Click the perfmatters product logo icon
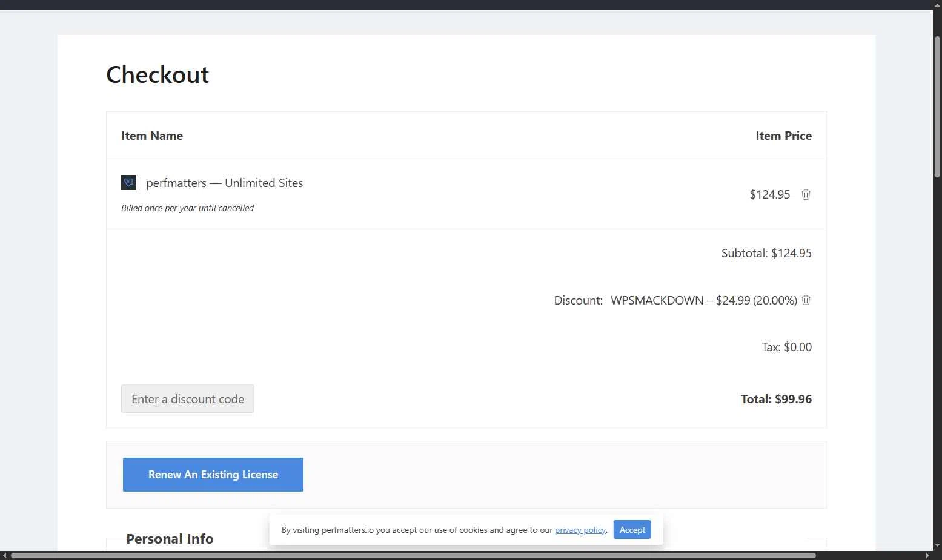The height and width of the screenshot is (560, 942). coord(128,182)
